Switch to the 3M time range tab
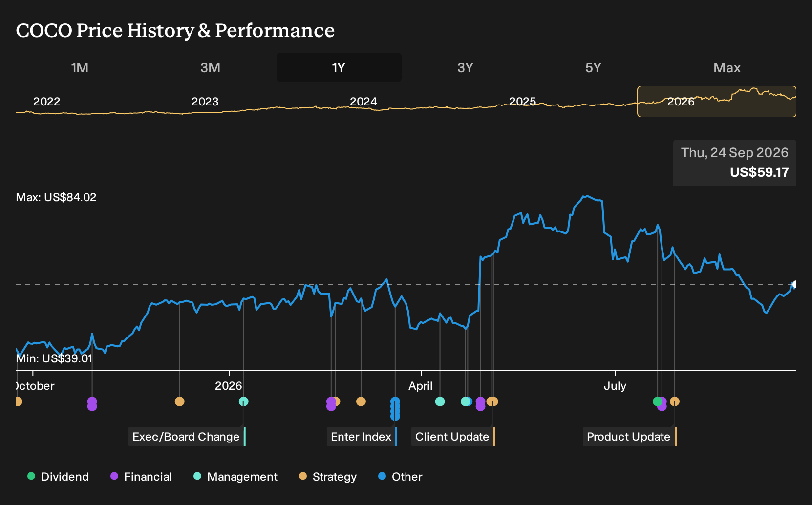812x505 pixels. pyautogui.click(x=210, y=68)
